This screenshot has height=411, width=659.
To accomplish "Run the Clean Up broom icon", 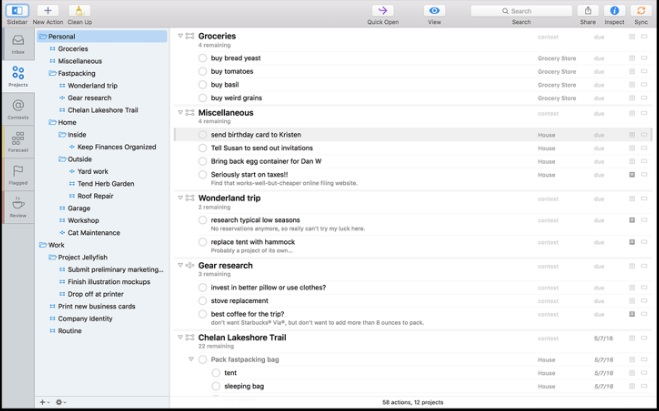I will click(x=79, y=11).
